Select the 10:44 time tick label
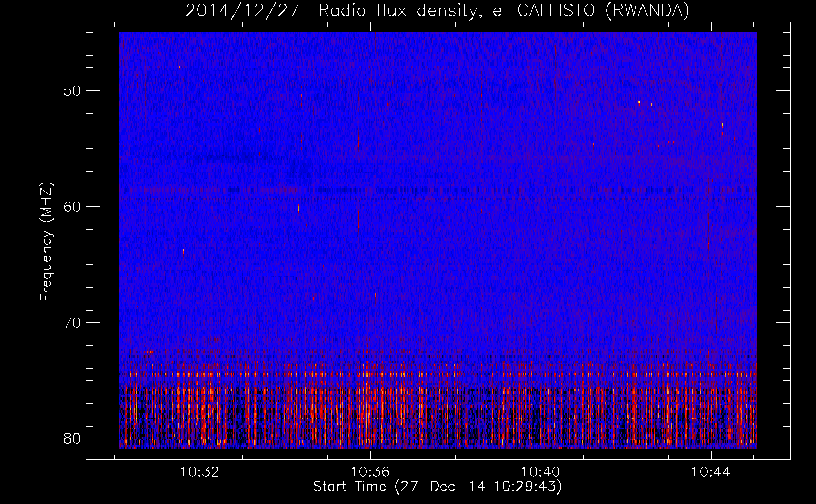Screen dimensions: 816x504 point(711,472)
